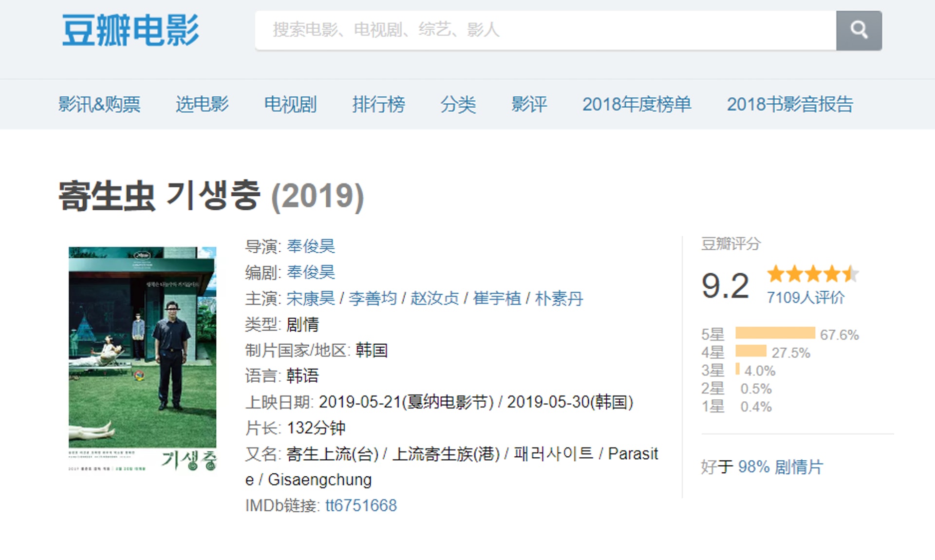Image resolution: width=935 pixels, height=560 pixels.
Task: Open the Parasite movie poster
Action: coord(142,359)
